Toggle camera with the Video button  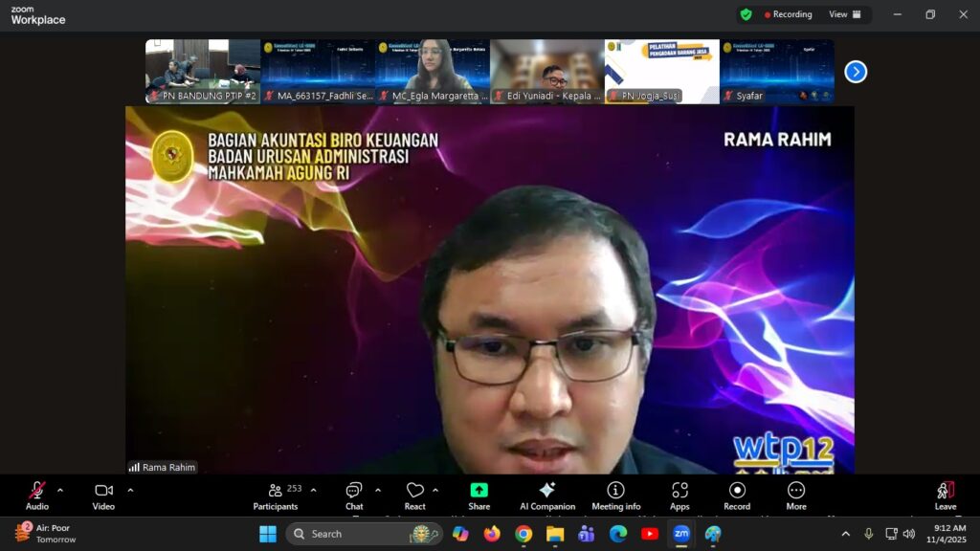coord(103,491)
